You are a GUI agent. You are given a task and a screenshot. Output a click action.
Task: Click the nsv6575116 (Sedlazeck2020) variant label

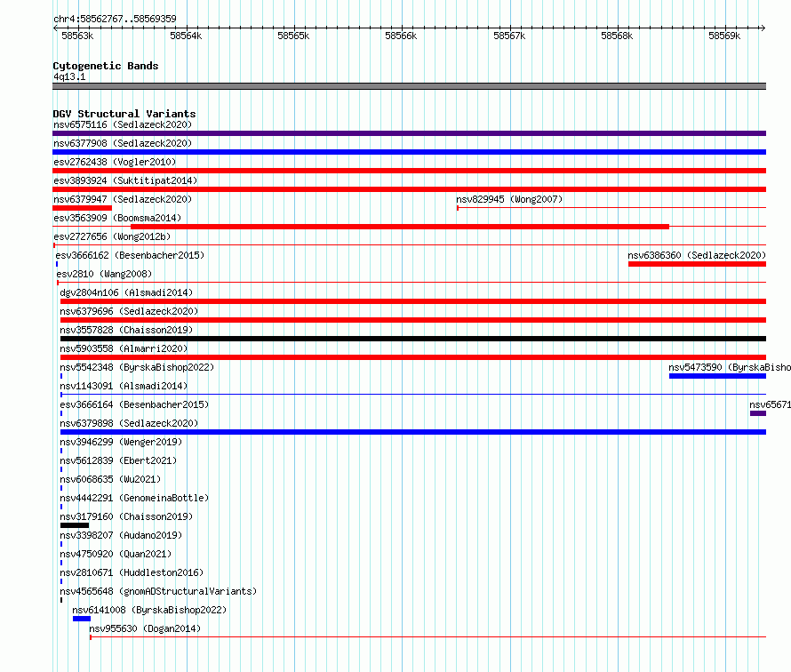point(123,124)
